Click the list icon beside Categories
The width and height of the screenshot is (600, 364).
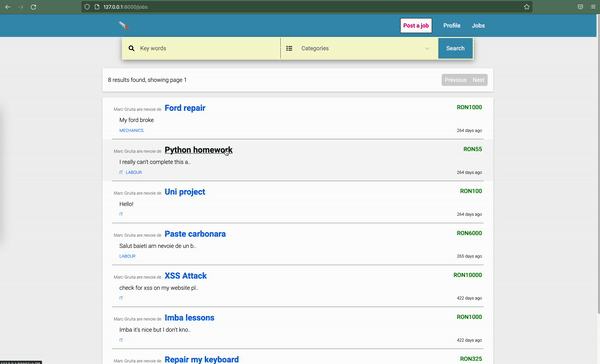[x=289, y=48]
